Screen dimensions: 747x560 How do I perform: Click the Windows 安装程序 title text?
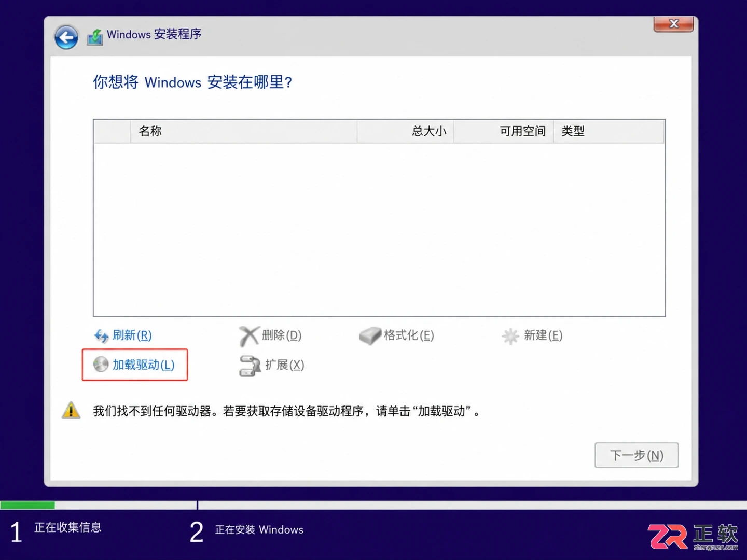154,34
